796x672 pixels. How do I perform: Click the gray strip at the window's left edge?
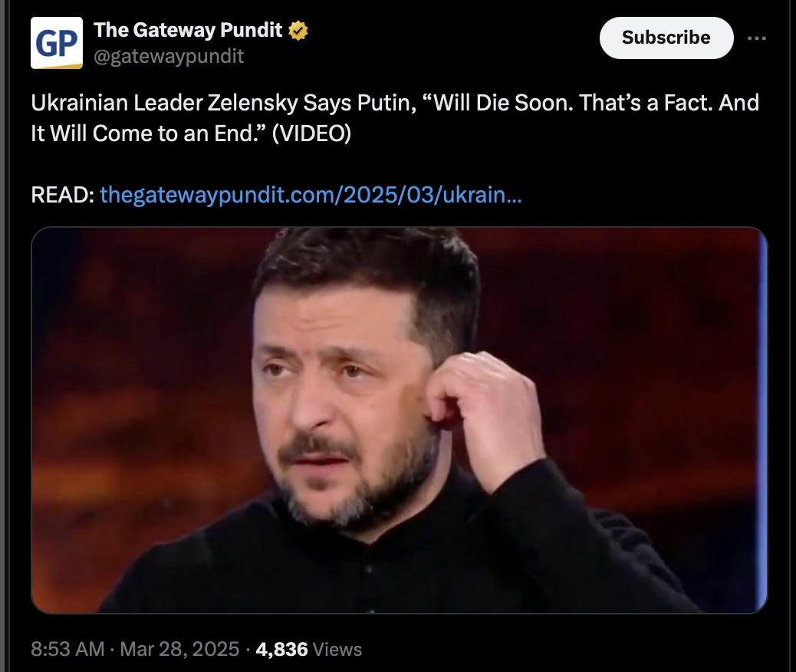point(2,336)
